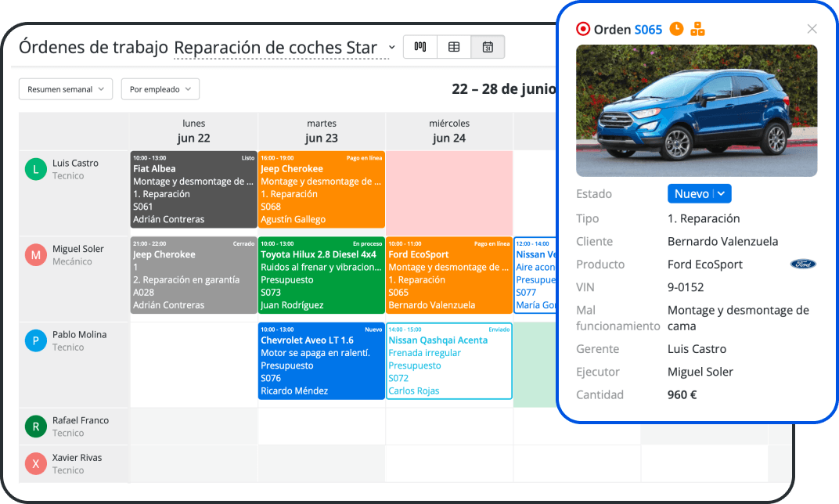Open the Toyota Hilux 2.8 Diesel 4x4 card
The width and height of the screenshot is (839, 504).
click(321, 275)
